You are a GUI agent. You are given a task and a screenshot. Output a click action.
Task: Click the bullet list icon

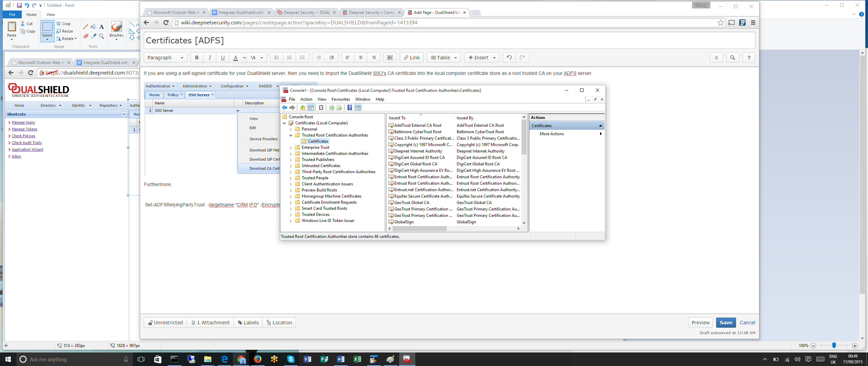click(277, 58)
